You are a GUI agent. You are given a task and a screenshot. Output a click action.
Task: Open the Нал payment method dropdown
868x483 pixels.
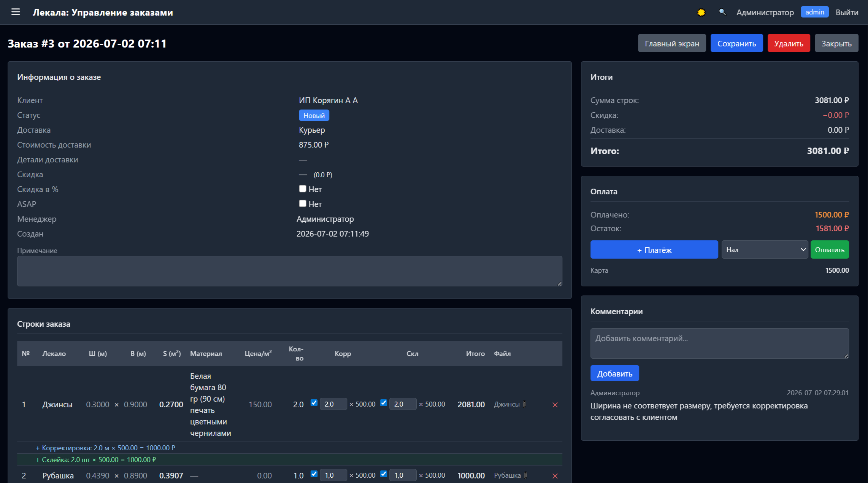coord(765,250)
